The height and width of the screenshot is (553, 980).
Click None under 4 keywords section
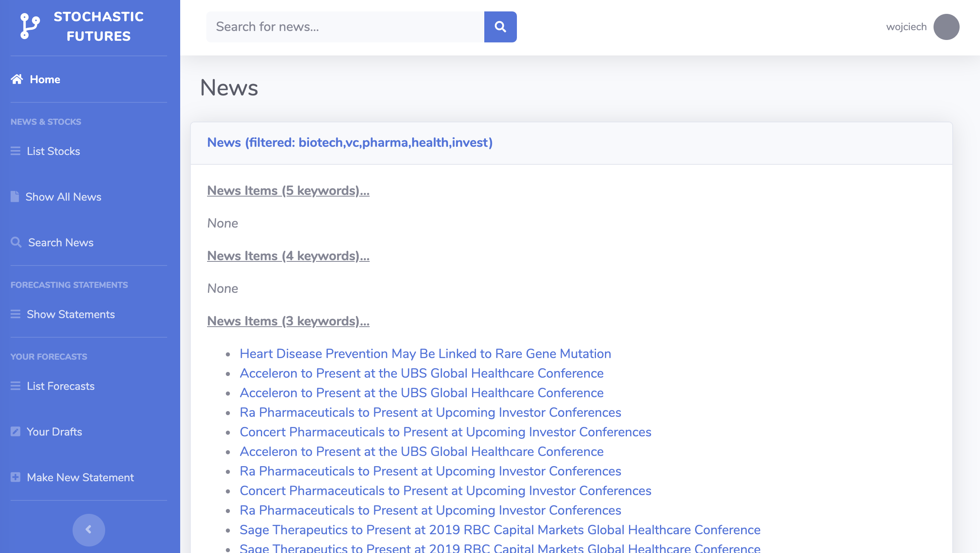[223, 288]
